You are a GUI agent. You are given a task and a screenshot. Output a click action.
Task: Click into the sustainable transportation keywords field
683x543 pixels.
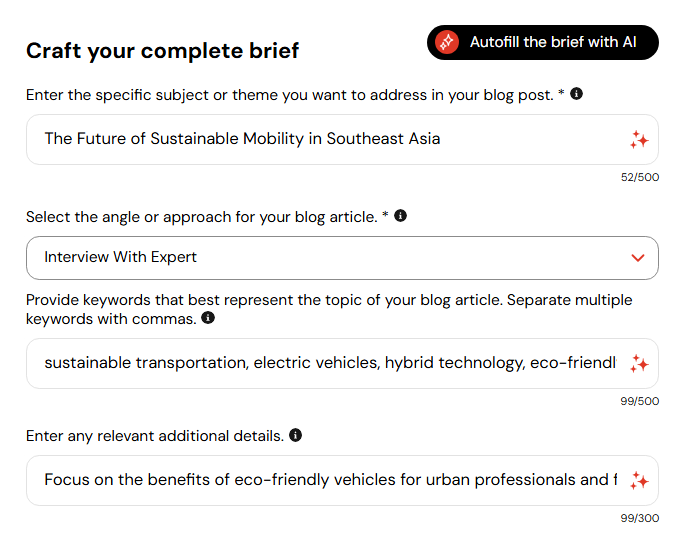342,363
